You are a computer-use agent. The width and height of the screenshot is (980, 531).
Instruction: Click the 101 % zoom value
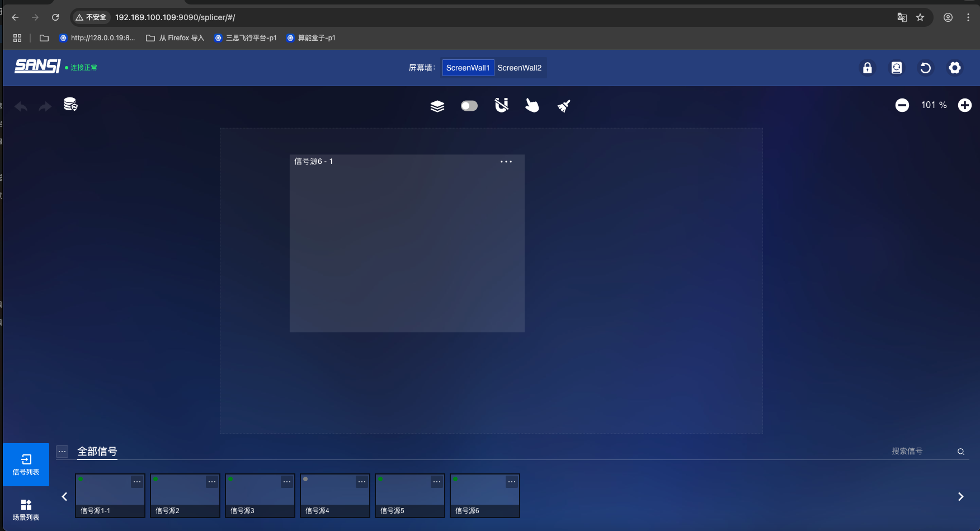[934, 105]
